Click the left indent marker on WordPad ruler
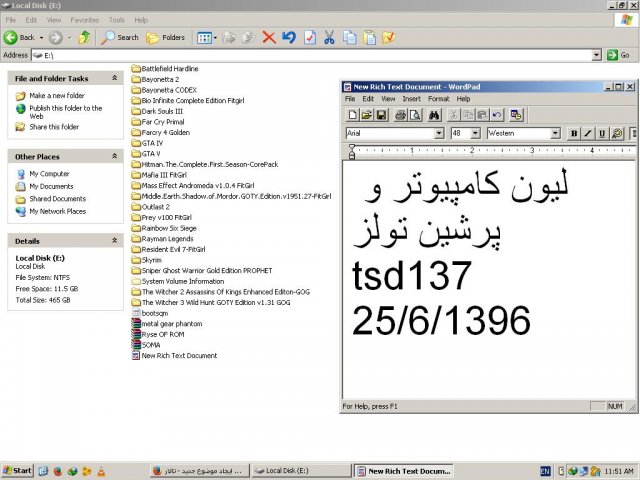This screenshot has height=480, width=640. tap(351, 155)
